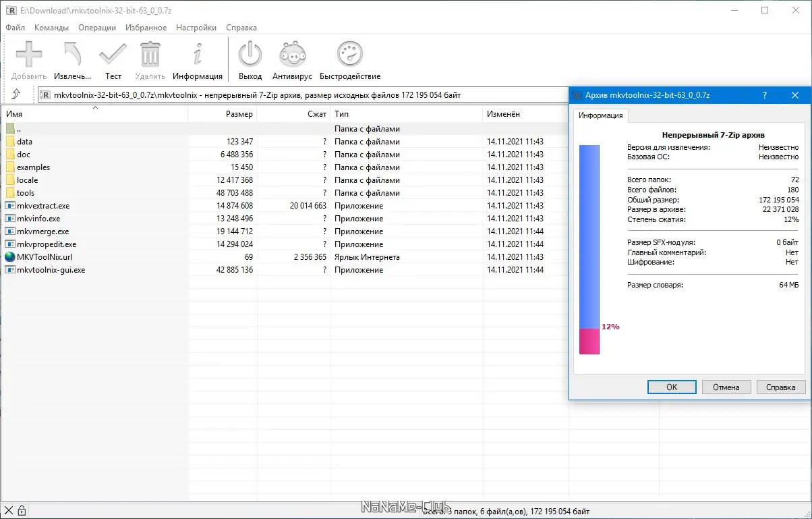Click the Exit (Выход) power icon
The image size is (812, 519).
(x=250, y=54)
